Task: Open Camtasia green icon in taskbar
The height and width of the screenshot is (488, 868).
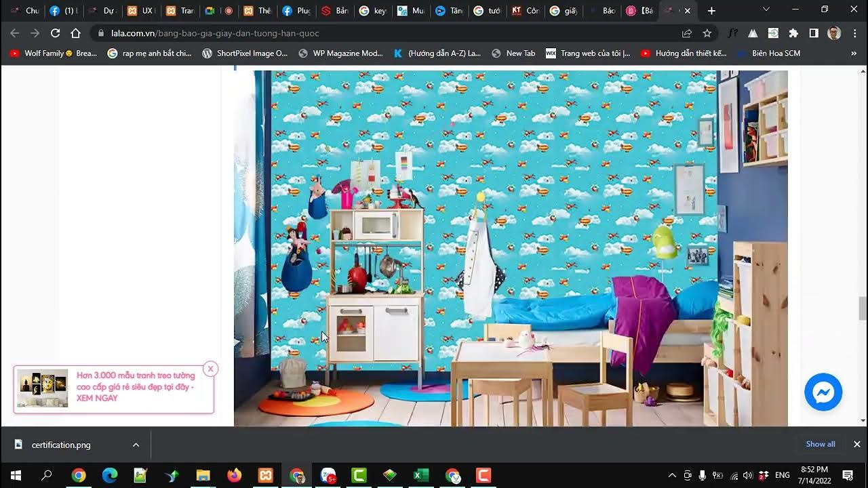Action: (359, 475)
